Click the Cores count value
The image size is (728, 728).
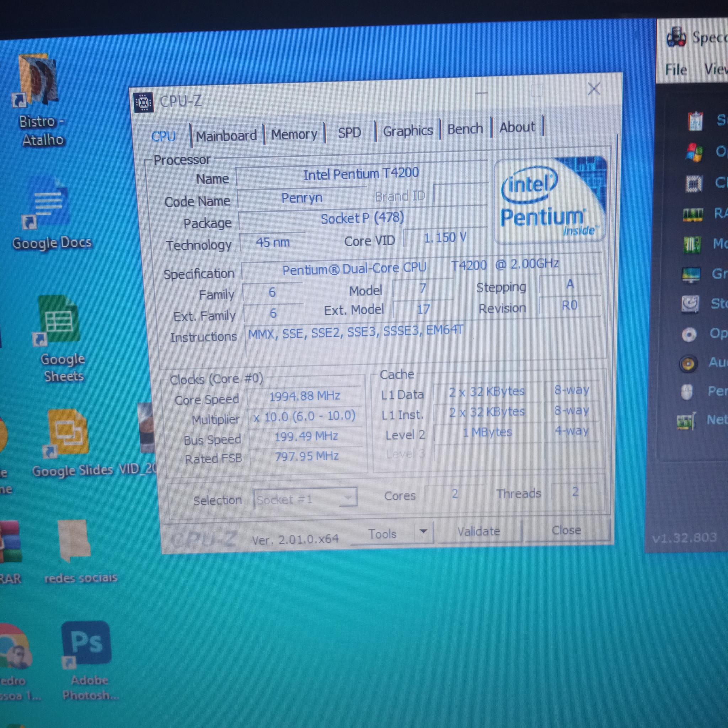(454, 493)
